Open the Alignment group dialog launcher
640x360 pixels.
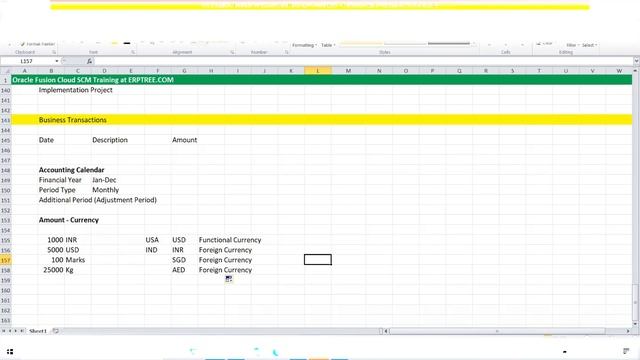(232, 52)
